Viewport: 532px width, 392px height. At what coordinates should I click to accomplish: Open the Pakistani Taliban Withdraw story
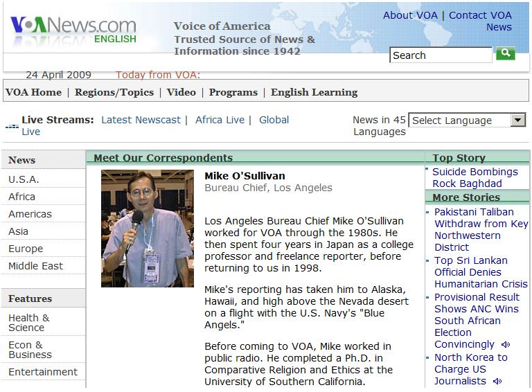pos(480,229)
